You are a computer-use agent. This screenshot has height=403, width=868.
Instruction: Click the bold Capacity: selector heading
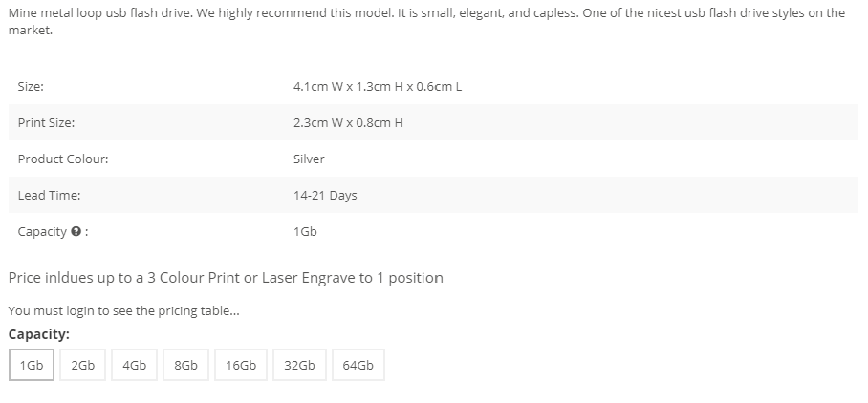pos(39,334)
